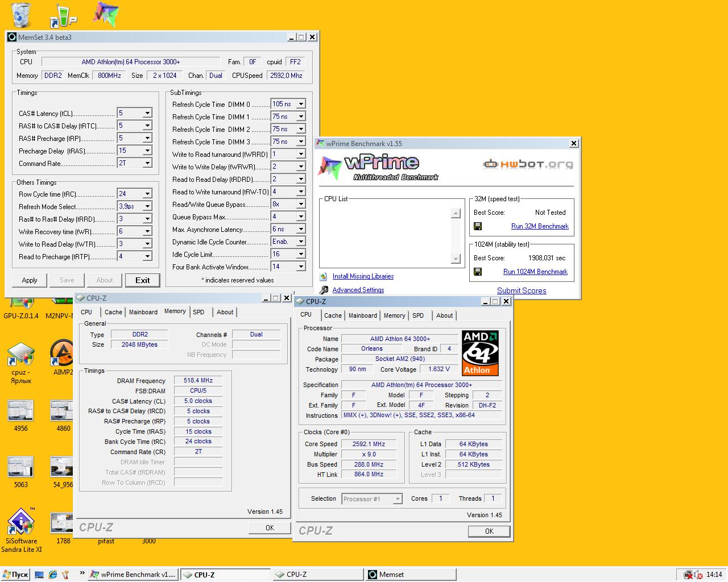
Task: Open the 5063 screenshot thumbnail
Action: [20, 472]
